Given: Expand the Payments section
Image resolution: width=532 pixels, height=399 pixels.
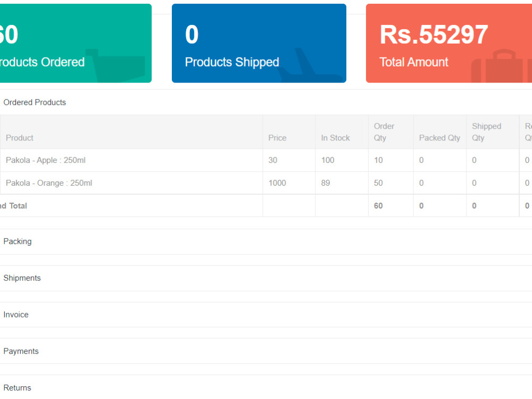Looking at the screenshot, I should (21, 351).
